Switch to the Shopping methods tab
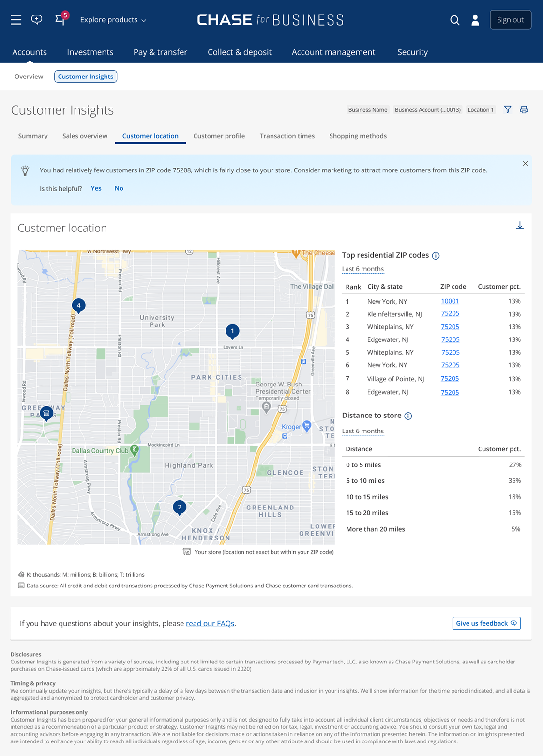This screenshot has height=756, width=543. [x=358, y=136]
